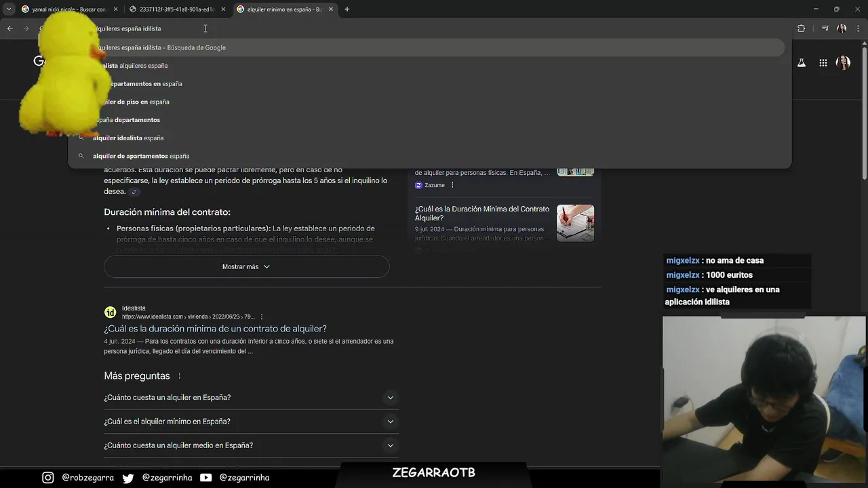Expand '¿Cuál es el alquiler mínimo en España?'

pos(251,422)
